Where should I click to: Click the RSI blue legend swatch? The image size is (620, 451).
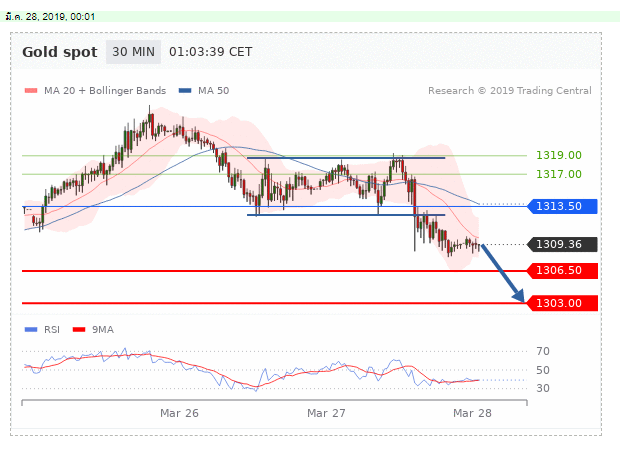pos(31,329)
